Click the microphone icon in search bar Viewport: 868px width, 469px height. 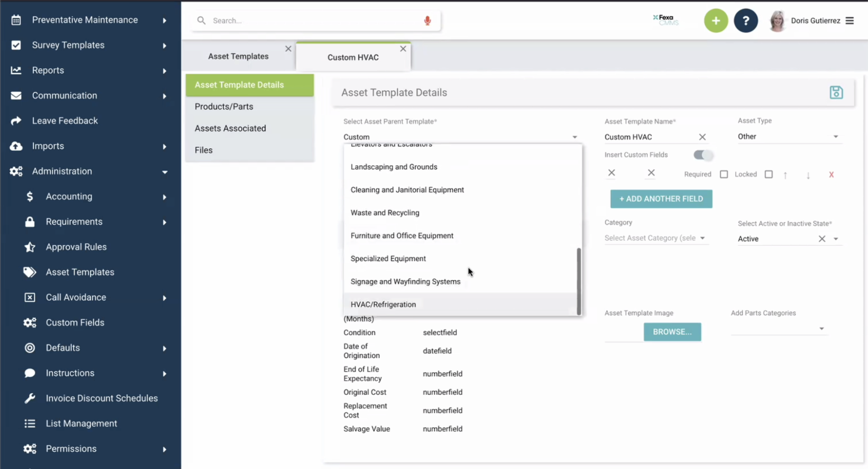(x=427, y=21)
